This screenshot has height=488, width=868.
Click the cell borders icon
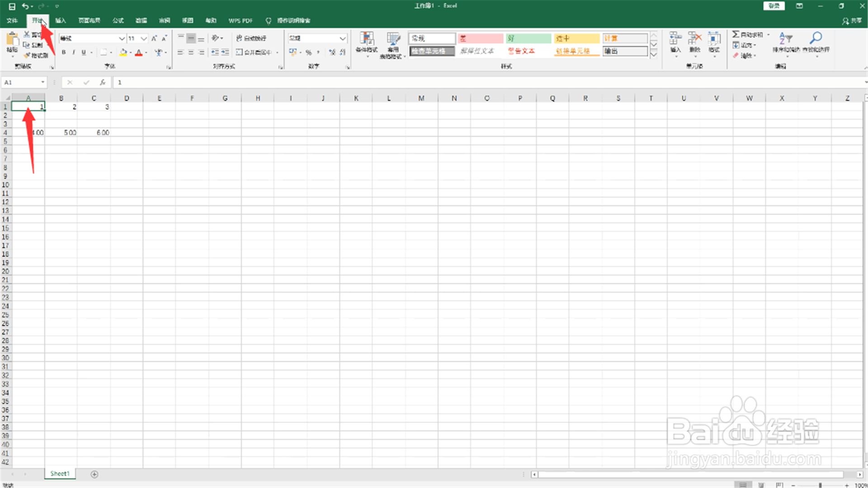click(104, 52)
